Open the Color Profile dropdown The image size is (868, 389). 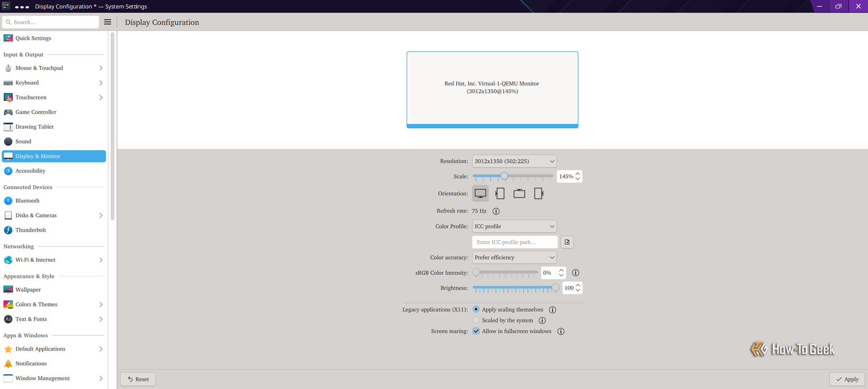tap(514, 227)
